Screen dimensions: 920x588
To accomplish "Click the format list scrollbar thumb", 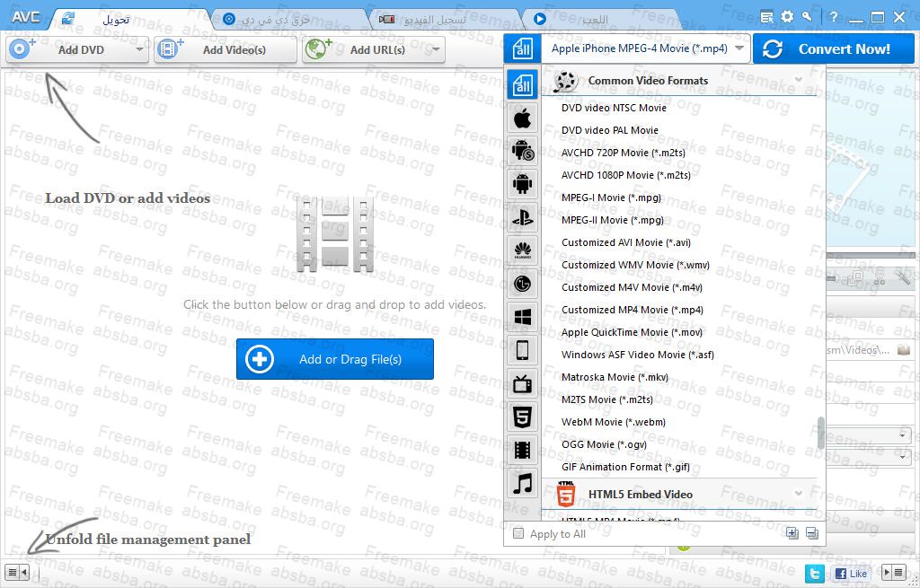I will coord(821,434).
